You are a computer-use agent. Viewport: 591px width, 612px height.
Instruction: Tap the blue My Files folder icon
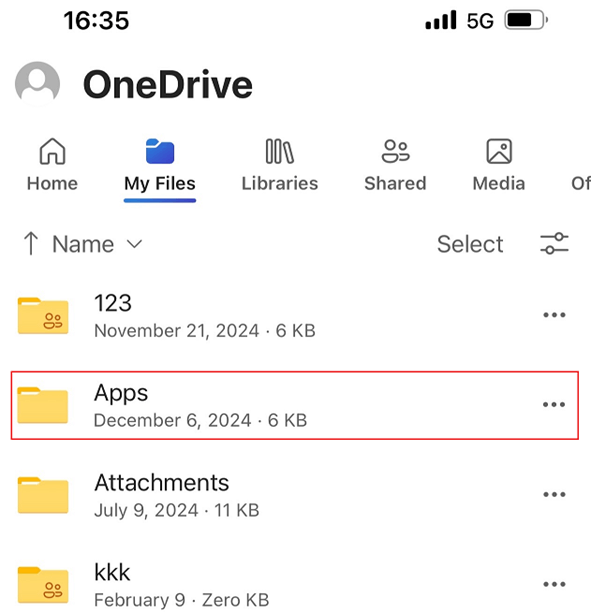point(160,151)
